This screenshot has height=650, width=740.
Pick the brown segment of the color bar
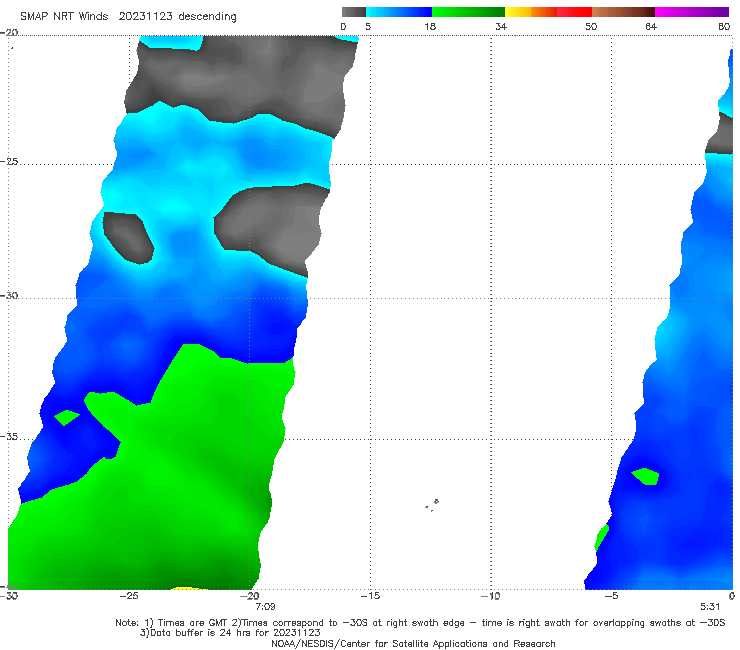[623, 12]
